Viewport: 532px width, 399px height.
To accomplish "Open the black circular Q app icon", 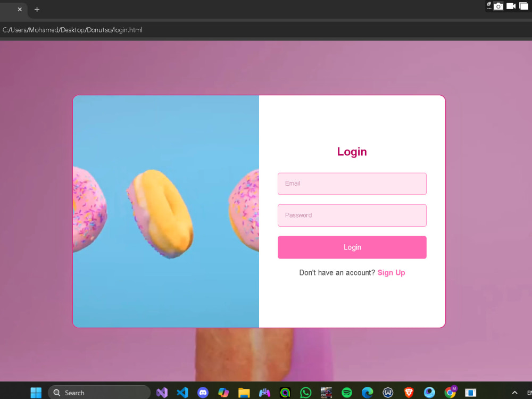I will pyautogui.click(x=285, y=393).
